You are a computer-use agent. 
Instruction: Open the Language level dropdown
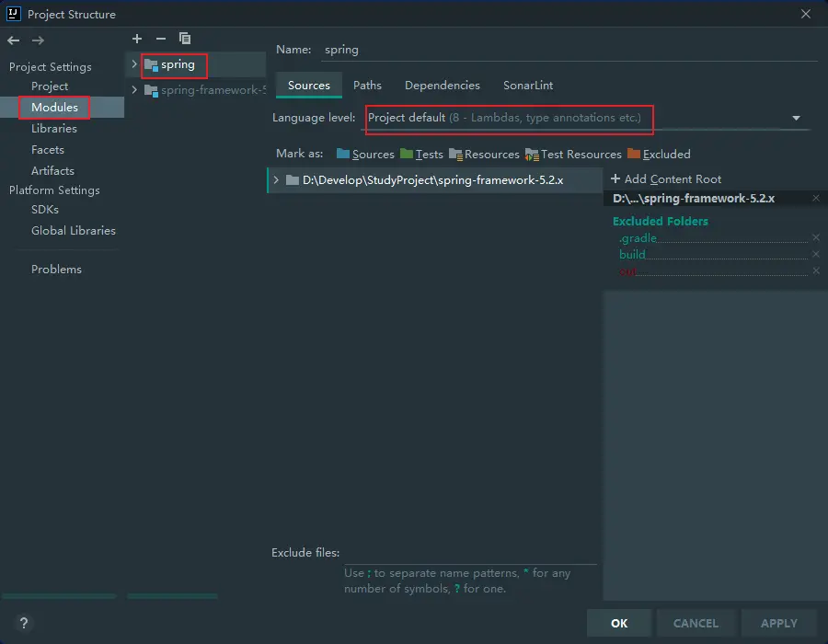tap(796, 118)
